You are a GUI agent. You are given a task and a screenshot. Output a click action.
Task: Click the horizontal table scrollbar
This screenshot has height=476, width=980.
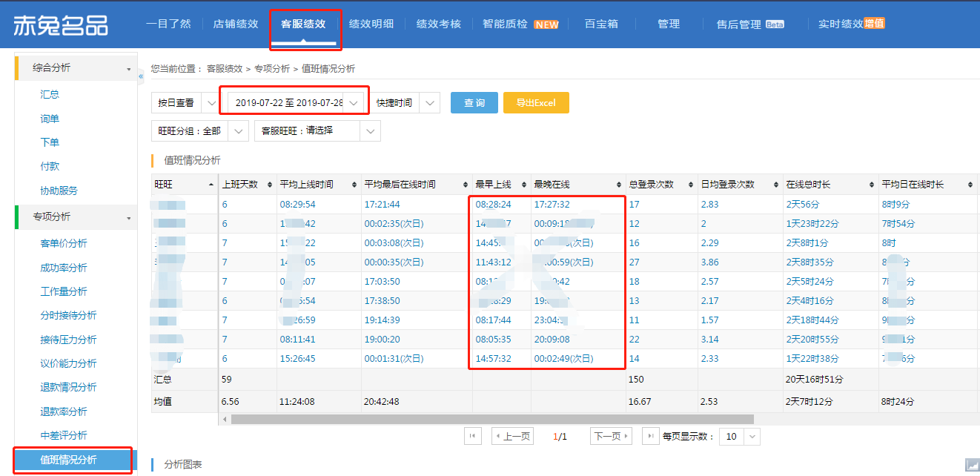[489, 420]
